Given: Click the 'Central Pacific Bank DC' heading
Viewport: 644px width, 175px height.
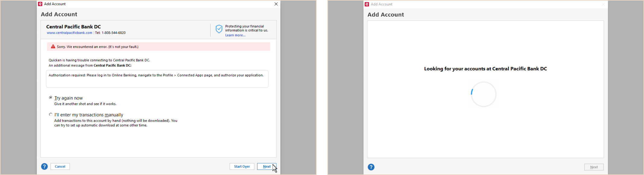Looking at the screenshot, I should click(74, 27).
